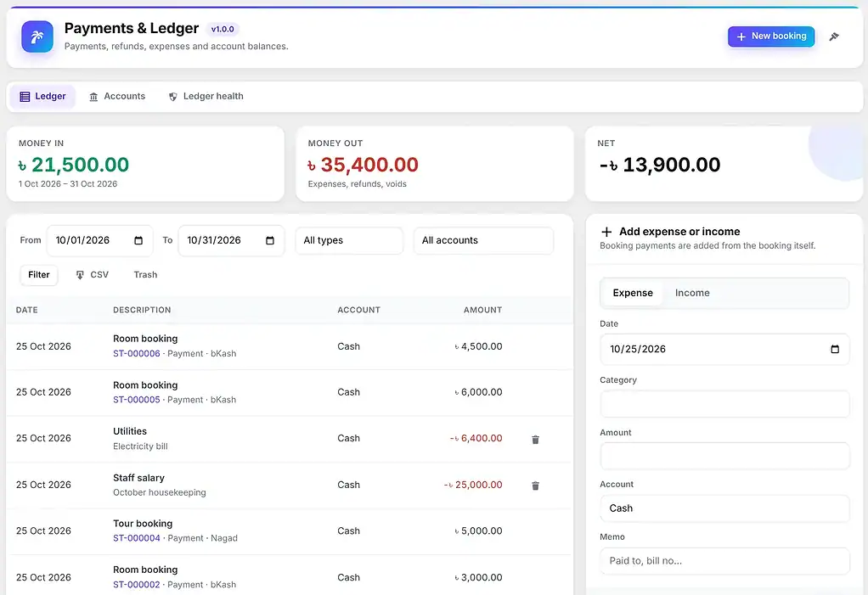Click Money Out total 35,400.00
The height and width of the screenshot is (595, 868).
click(x=364, y=164)
